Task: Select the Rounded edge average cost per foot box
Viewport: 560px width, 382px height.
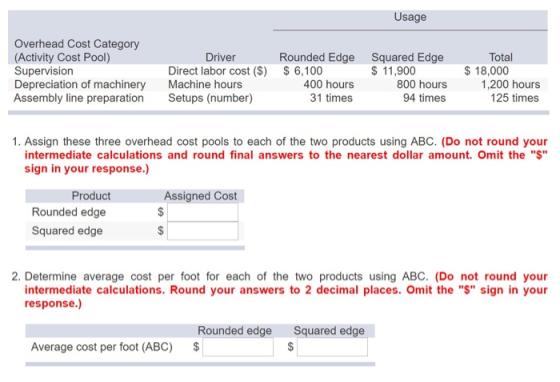Action: 238,347
